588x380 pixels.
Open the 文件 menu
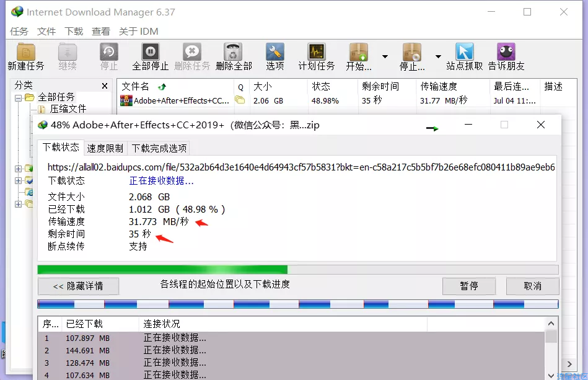coord(46,32)
